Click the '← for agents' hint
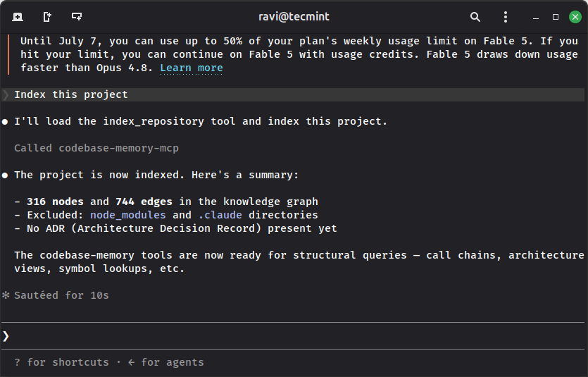This screenshot has height=377, width=588. point(165,362)
